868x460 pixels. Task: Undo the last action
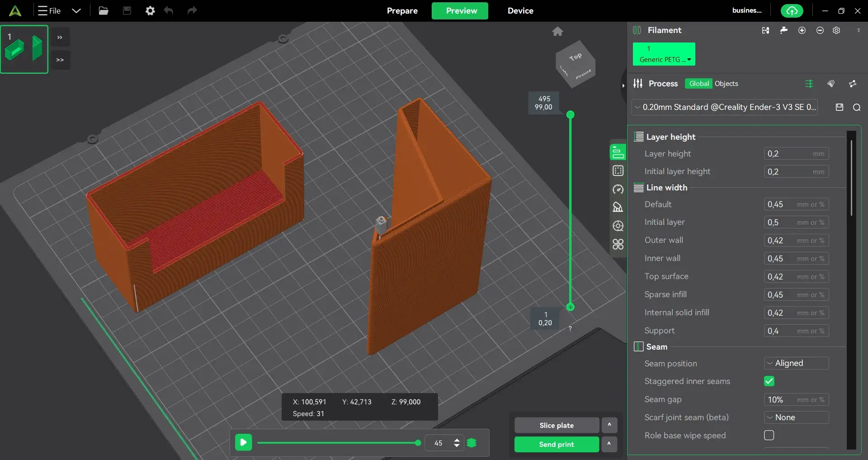169,11
